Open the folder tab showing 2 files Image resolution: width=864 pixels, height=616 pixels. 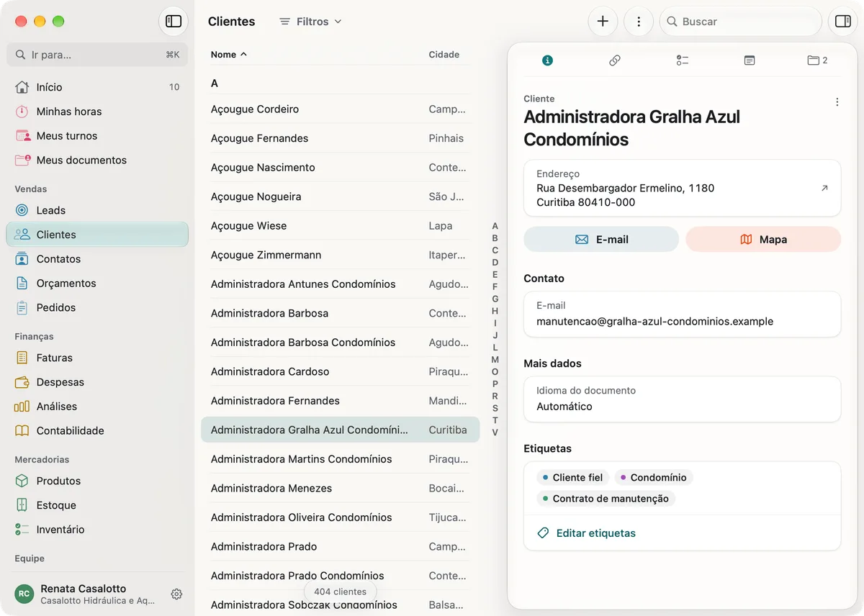(x=817, y=60)
